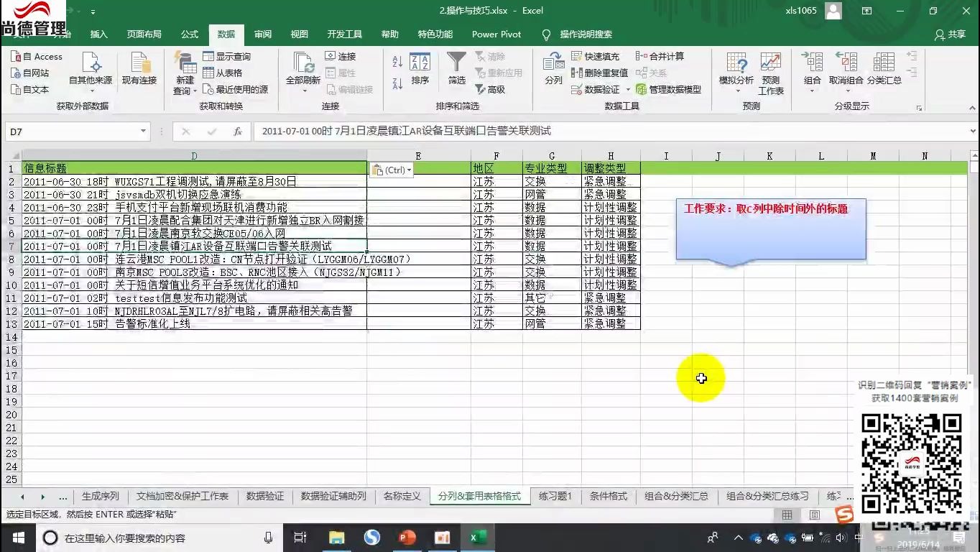The height and width of the screenshot is (552, 980).
Task: Open the 页面布局 Page Layout tab
Action: (x=144, y=34)
